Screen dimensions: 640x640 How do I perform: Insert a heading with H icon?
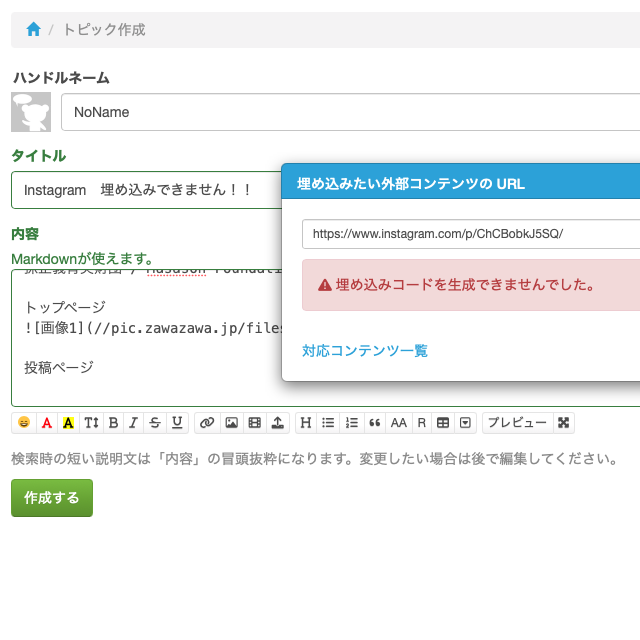pos(306,422)
